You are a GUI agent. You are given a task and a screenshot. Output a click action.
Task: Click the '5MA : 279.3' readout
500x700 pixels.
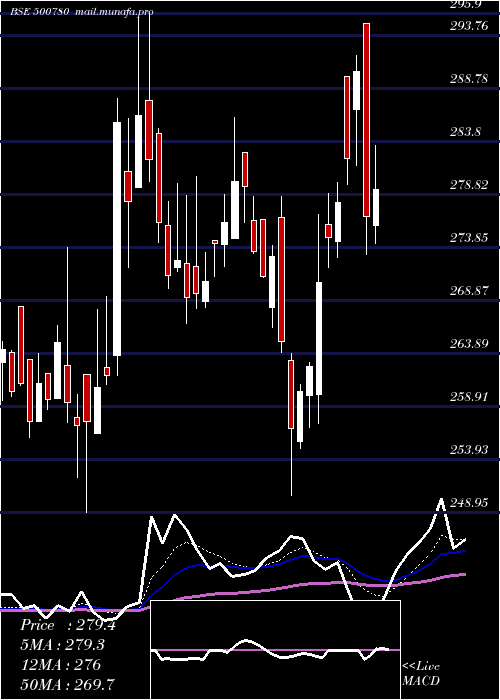point(64,645)
